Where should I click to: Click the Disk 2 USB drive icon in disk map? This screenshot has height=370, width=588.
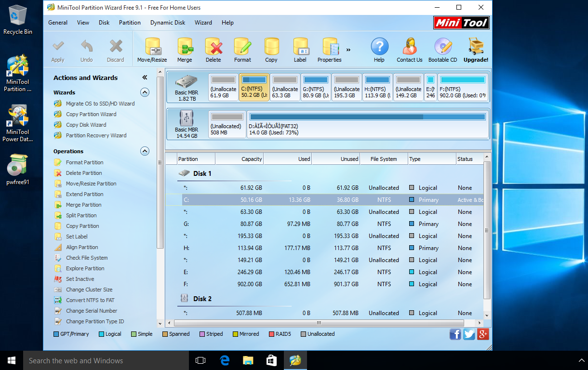pyautogui.click(x=186, y=119)
